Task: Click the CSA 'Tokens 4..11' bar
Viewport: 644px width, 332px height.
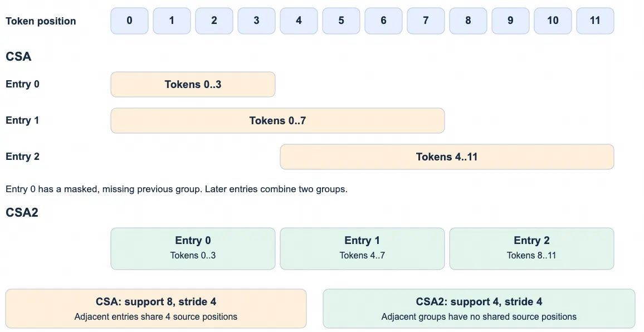Action: click(447, 157)
